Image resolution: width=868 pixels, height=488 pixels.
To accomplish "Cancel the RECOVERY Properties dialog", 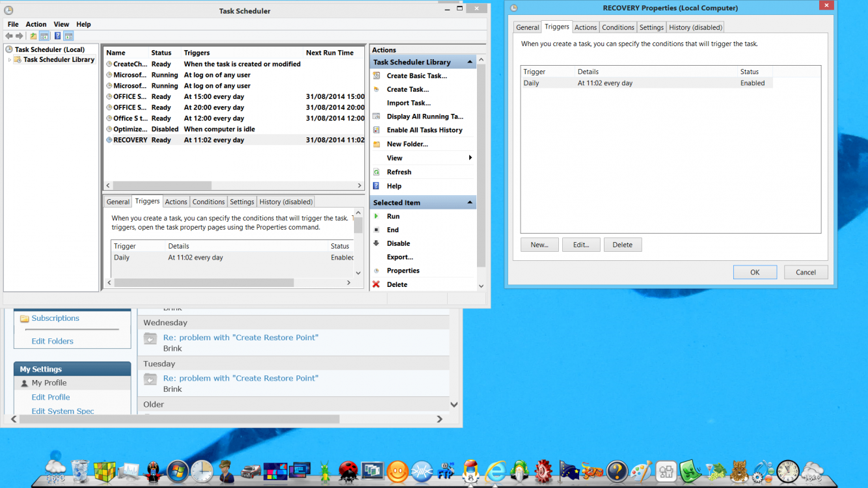I will point(806,272).
